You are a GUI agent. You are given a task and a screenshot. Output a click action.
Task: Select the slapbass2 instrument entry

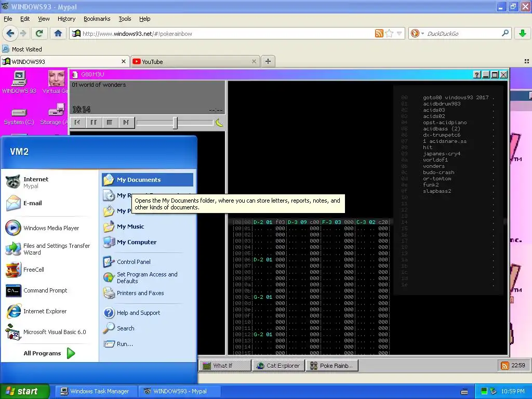[437, 191]
